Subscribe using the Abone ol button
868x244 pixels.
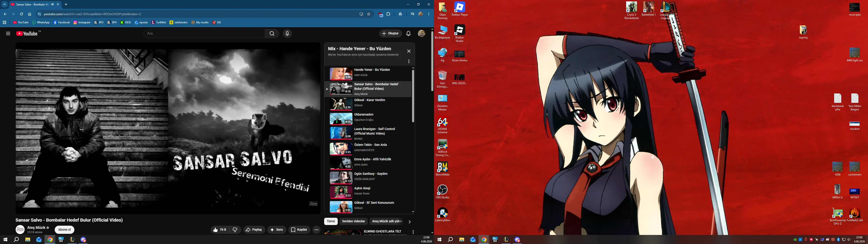(x=64, y=230)
